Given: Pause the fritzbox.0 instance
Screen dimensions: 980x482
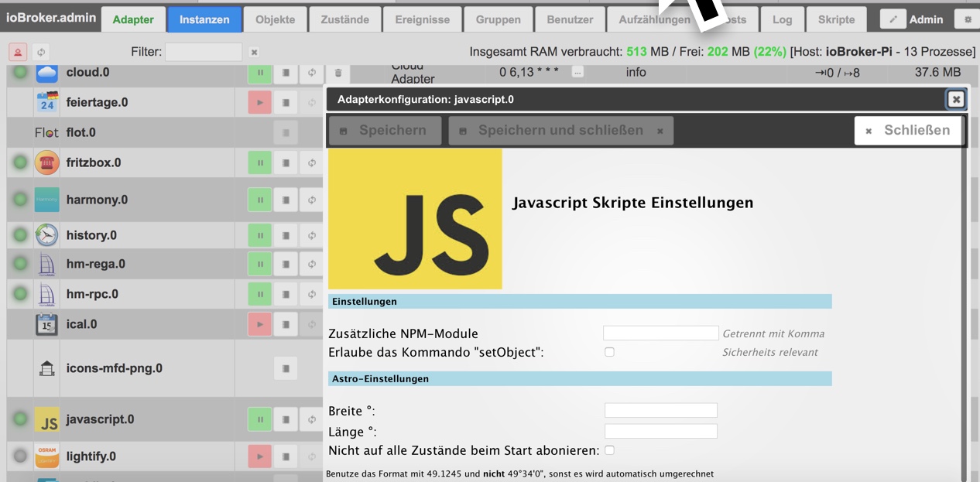Looking at the screenshot, I should (x=260, y=162).
